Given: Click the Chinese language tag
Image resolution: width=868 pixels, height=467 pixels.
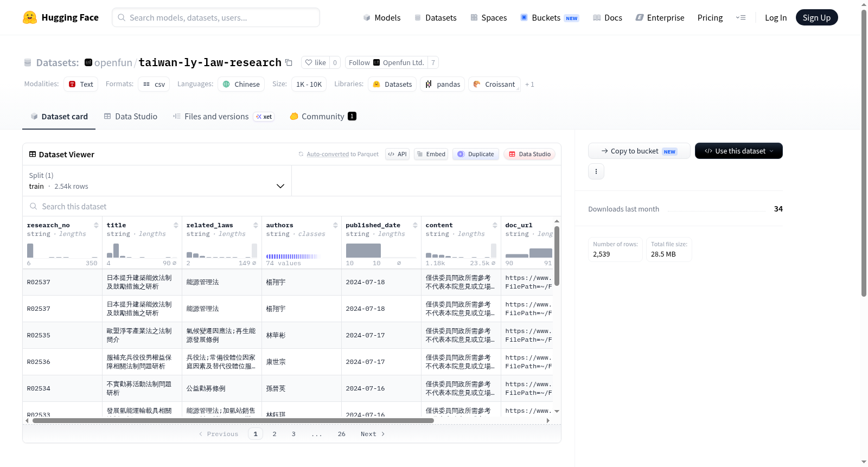Looking at the screenshot, I should [241, 84].
